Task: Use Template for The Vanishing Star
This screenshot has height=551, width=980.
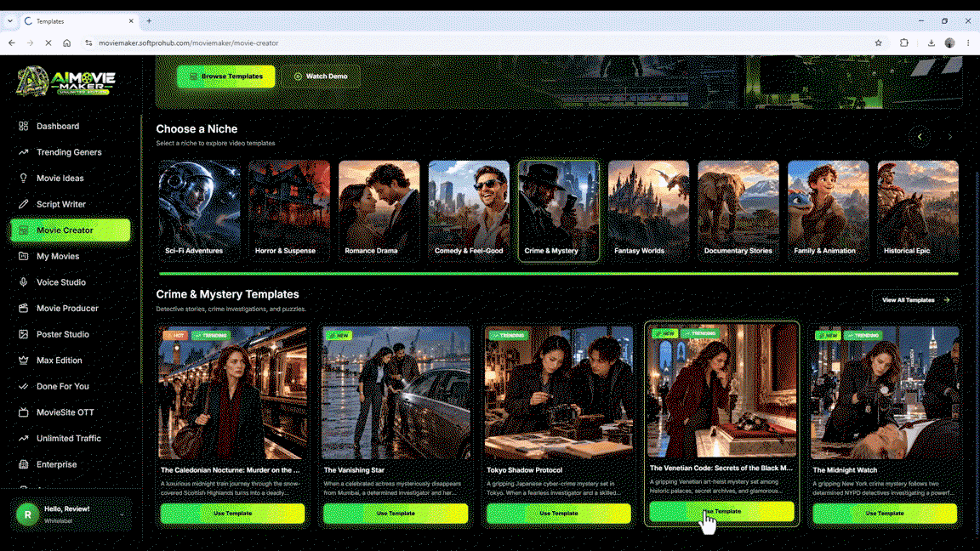Action: click(x=396, y=514)
